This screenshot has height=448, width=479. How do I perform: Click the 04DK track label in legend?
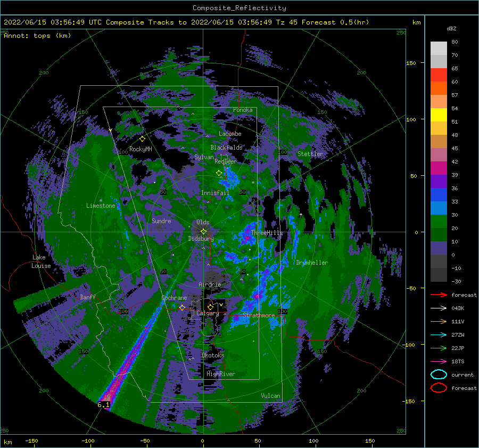(458, 308)
